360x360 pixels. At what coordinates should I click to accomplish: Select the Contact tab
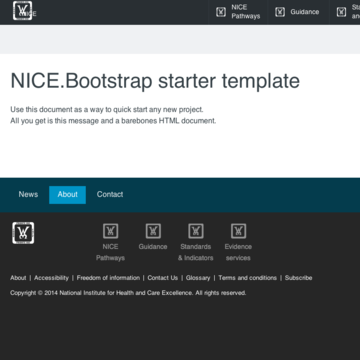(x=110, y=194)
